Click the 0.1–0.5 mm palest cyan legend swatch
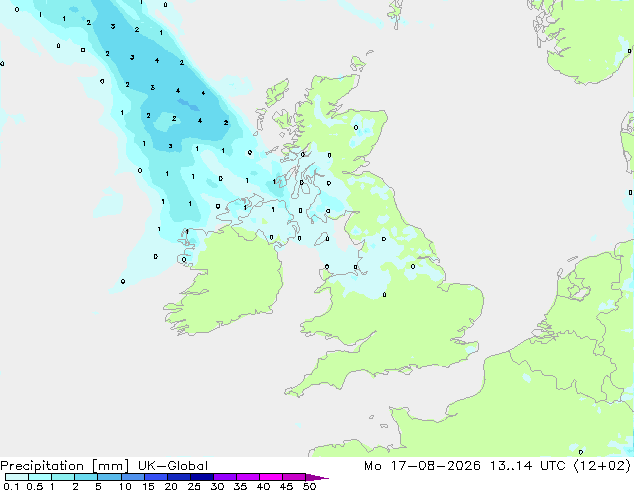 (17, 477)
